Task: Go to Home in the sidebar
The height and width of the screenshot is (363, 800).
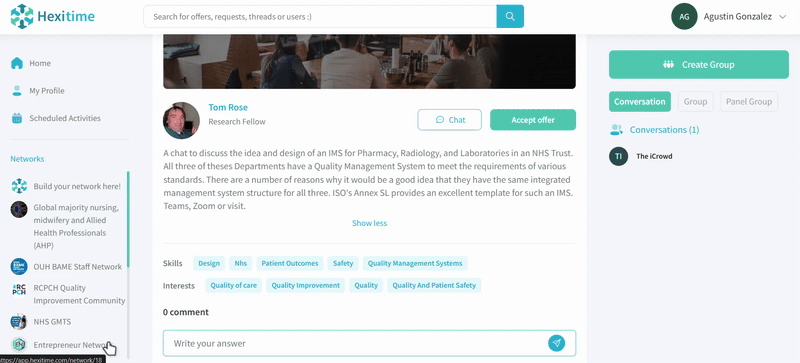Action: coord(40,63)
